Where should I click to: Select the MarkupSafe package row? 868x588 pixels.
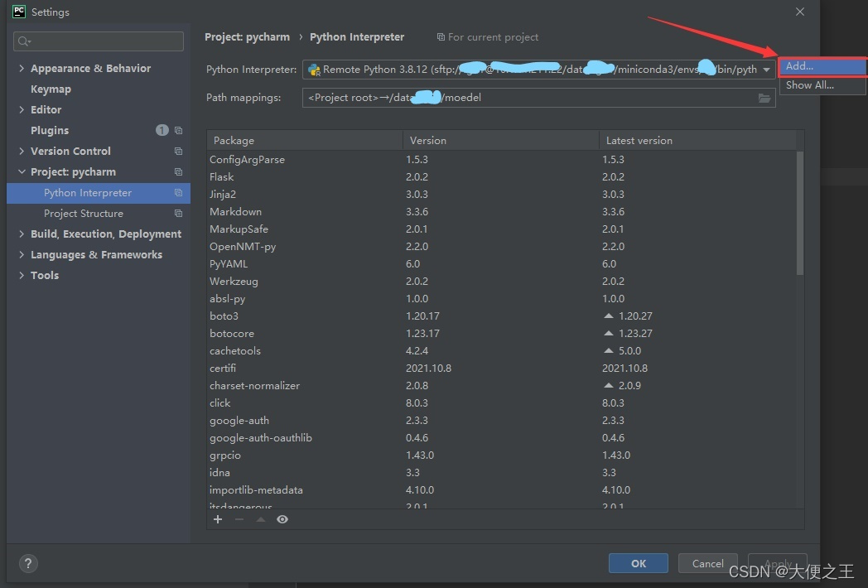click(502, 229)
